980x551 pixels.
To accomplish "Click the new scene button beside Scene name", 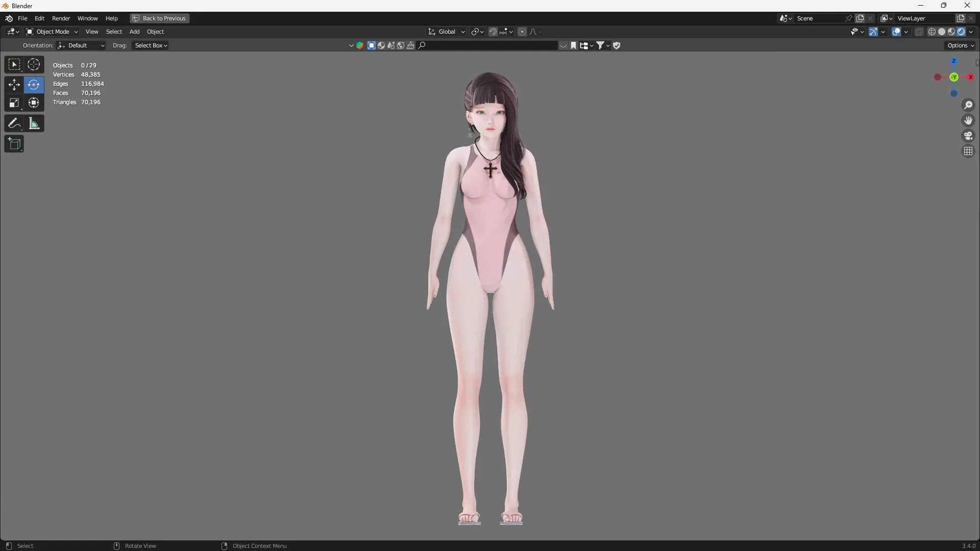I will click(860, 18).
